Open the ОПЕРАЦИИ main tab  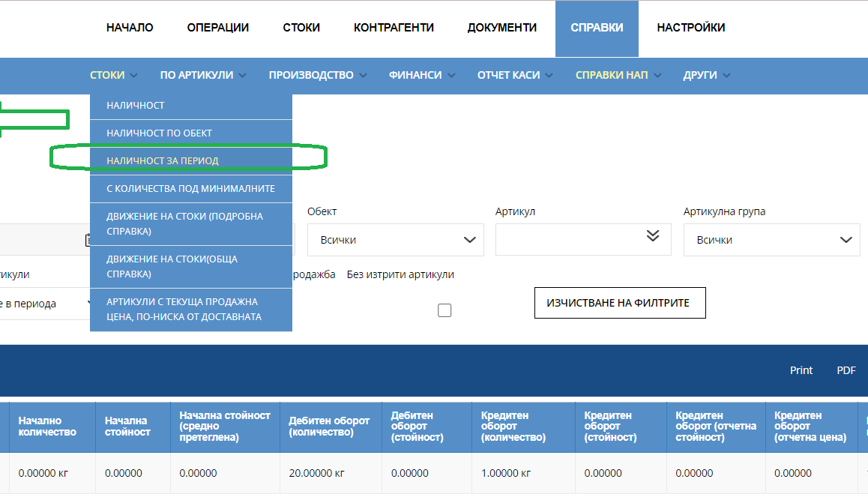[x=217, y=28]
